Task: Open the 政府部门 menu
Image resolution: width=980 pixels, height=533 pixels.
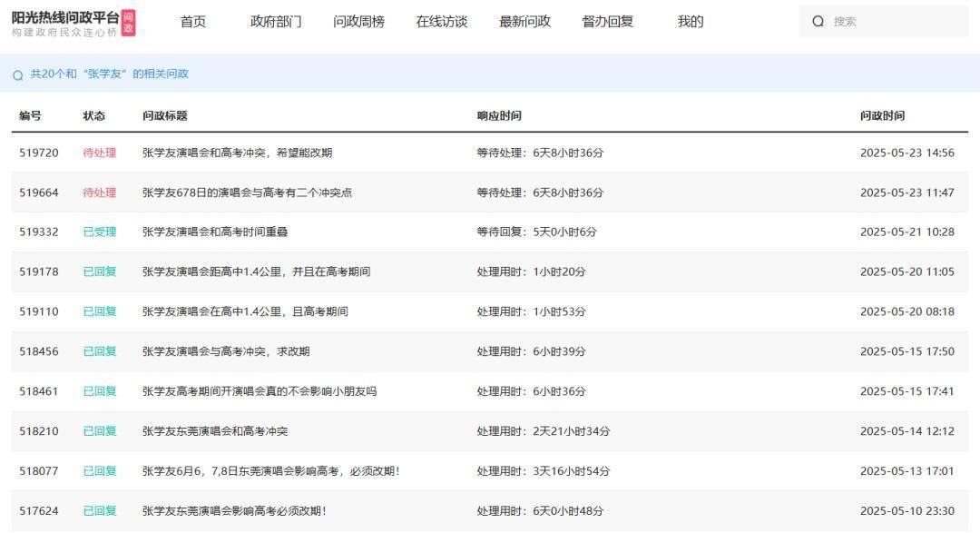Action: click(276, 21)
